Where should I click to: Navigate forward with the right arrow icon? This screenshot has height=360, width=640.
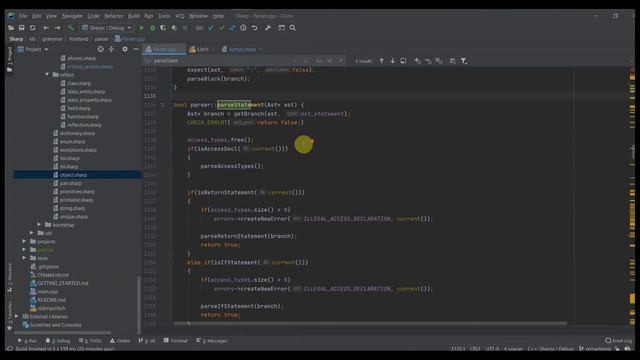[57, 28]
